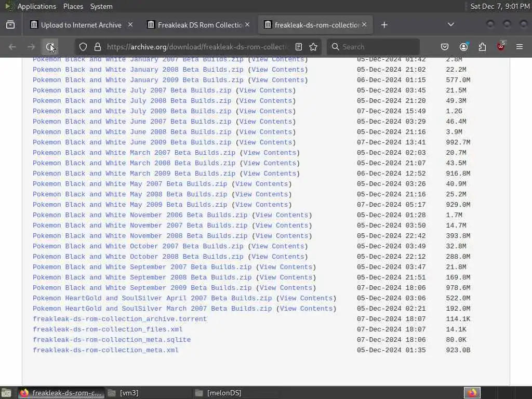The image size is (532, 399).
Task: Open March 2008 Beta Builds.zip link
Action: (x=134, y=163)
